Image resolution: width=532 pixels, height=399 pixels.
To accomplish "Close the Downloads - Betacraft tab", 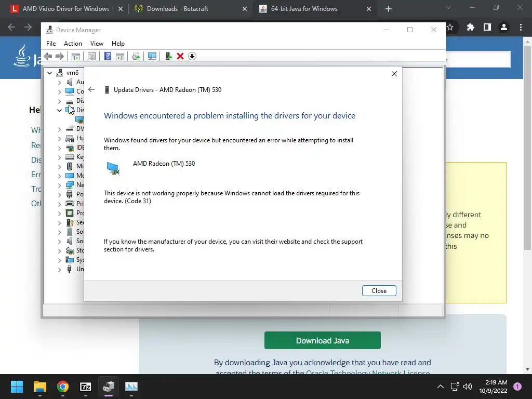I will (x=245, y=9).
